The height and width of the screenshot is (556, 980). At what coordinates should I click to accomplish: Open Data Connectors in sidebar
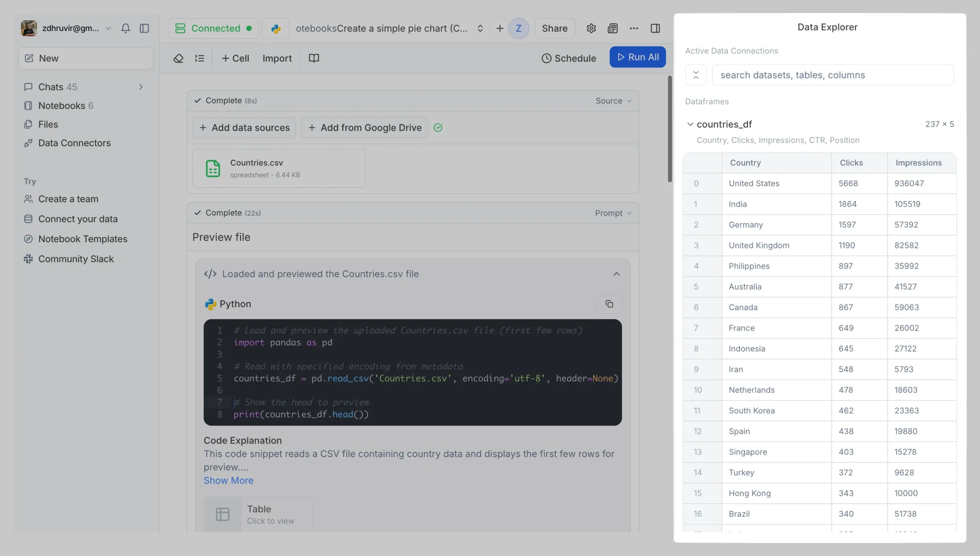[x=74, y=143]
